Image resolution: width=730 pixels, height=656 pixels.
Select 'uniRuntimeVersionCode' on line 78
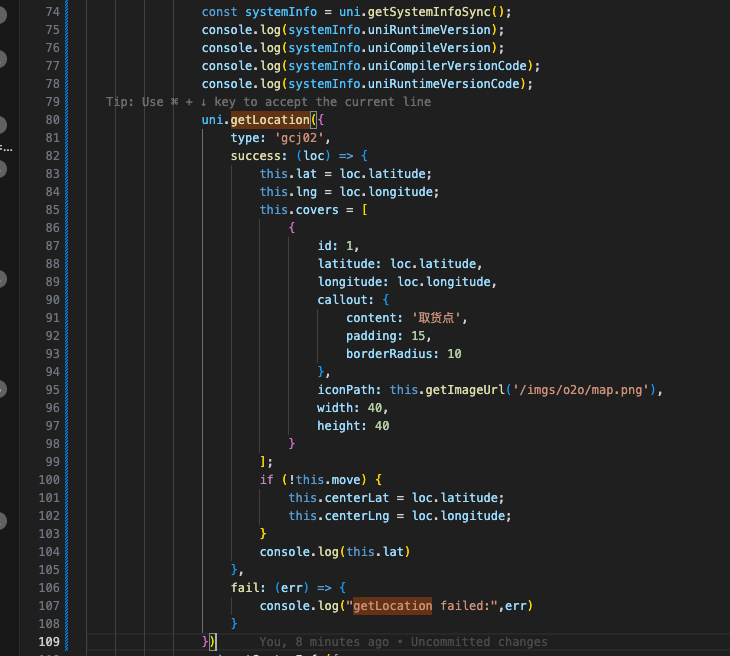pyautogui.click(x=443, y=84)
